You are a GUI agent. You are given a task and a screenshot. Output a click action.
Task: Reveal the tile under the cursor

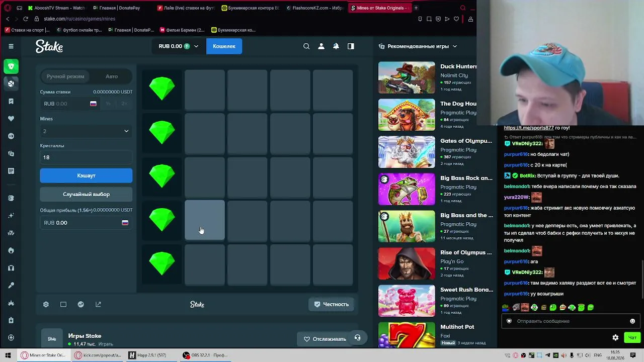pyautogui.click(x=205, y=220)
